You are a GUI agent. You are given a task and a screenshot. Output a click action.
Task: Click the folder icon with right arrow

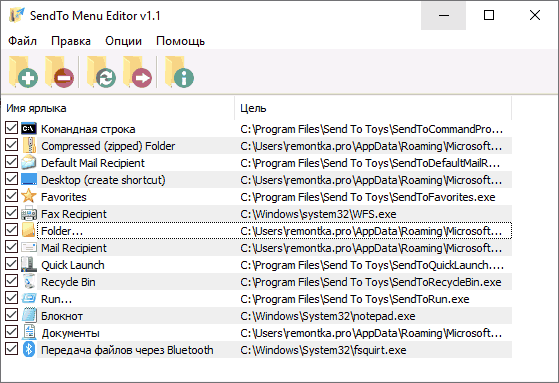pos(137,72)
